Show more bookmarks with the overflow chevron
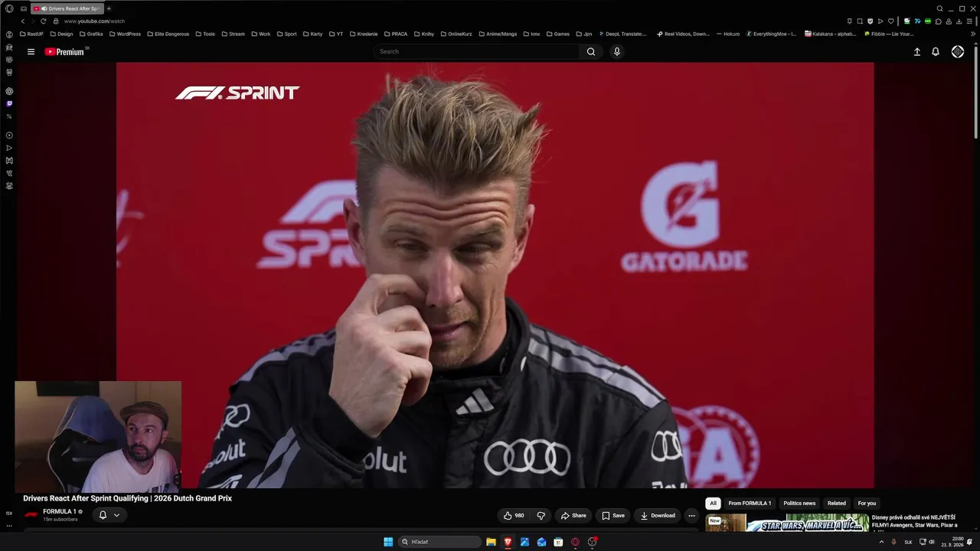 click(x=973, y=34)
